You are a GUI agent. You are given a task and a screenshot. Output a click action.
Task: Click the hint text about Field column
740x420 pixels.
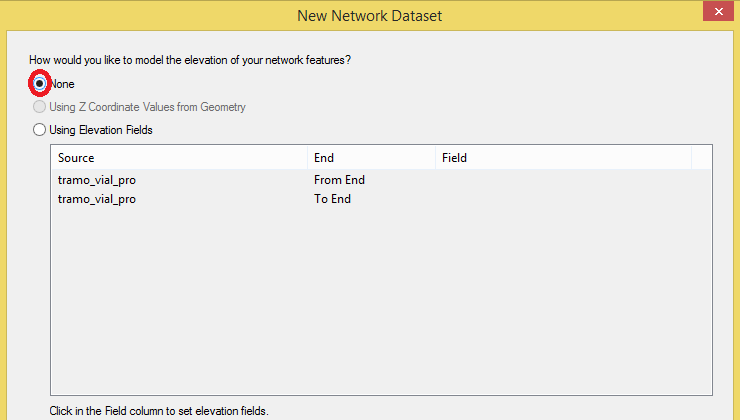point(158,411)
